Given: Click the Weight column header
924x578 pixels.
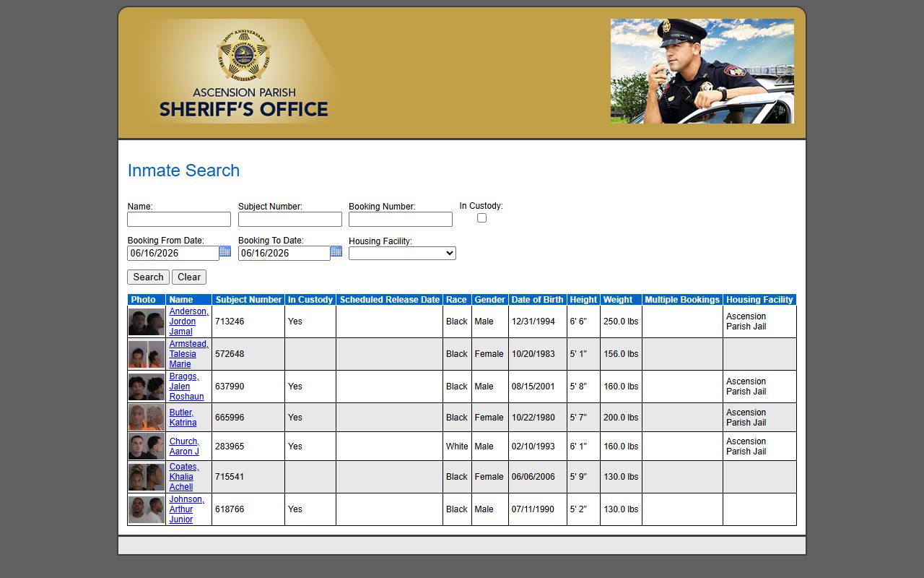Looking at the screenshot, I should coord(621,299).
